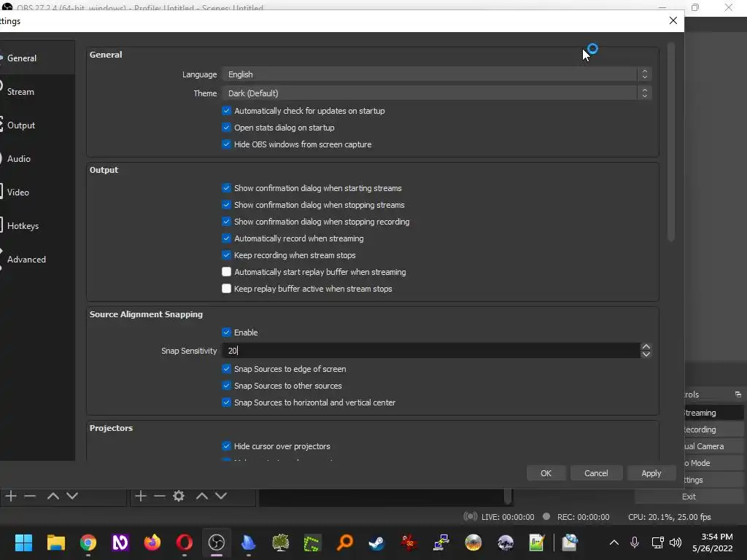This screenshot has height=560, width=747.
Task: Click Exit in OBS main window controls
Action: [x=689, y=497]
